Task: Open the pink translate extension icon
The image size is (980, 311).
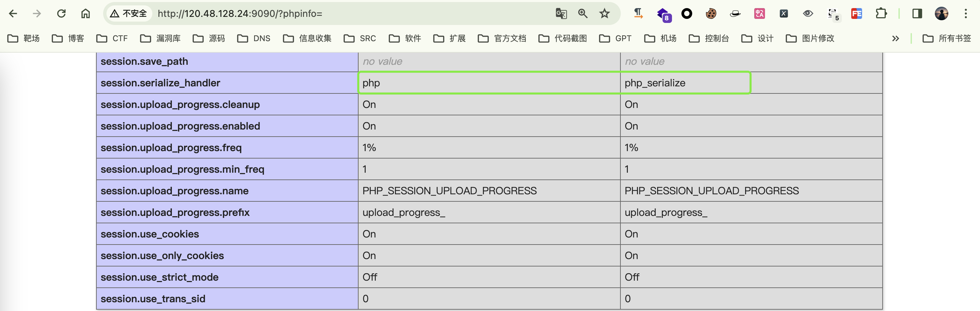Action: [760, 14]
